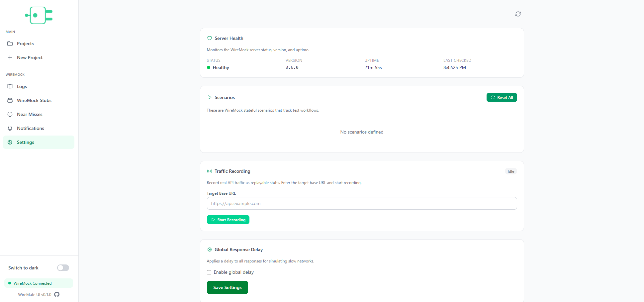This screenshot has height=302, width=644.
Task: Click the green Healthy status dot
Action: (x=209, y=67)
